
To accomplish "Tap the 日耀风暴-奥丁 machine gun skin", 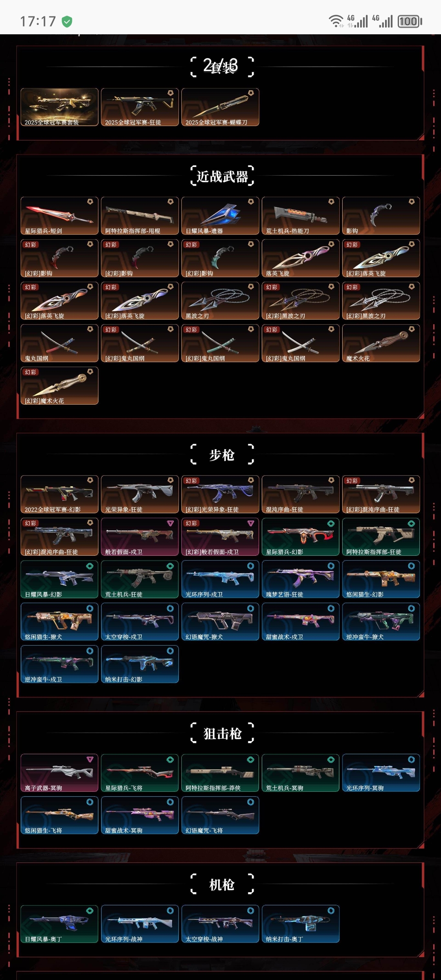I will pos(59,924).
